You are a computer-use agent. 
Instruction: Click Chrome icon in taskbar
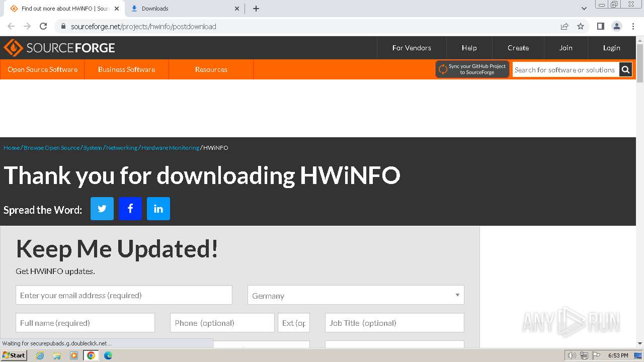[x=91, y=355]
